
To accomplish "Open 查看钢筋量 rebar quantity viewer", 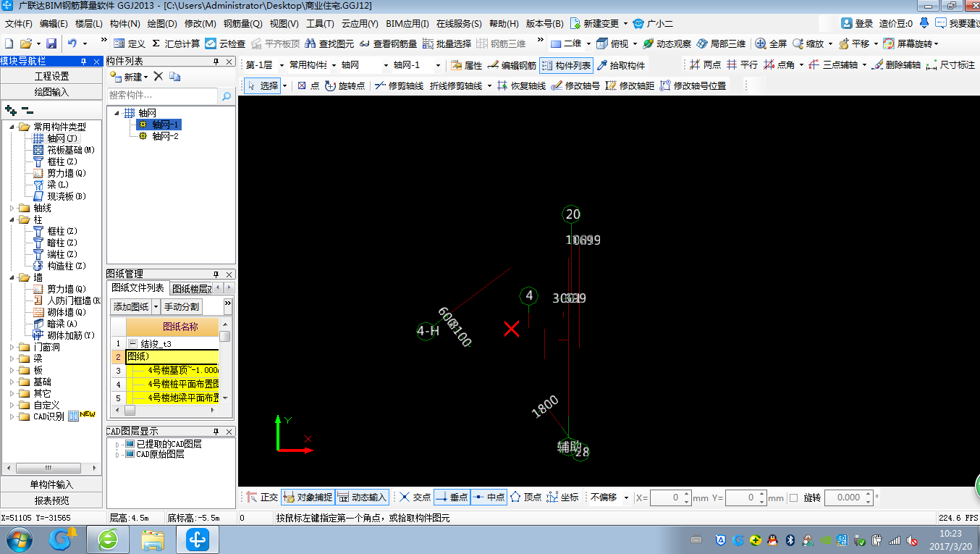I will [388, 43].
